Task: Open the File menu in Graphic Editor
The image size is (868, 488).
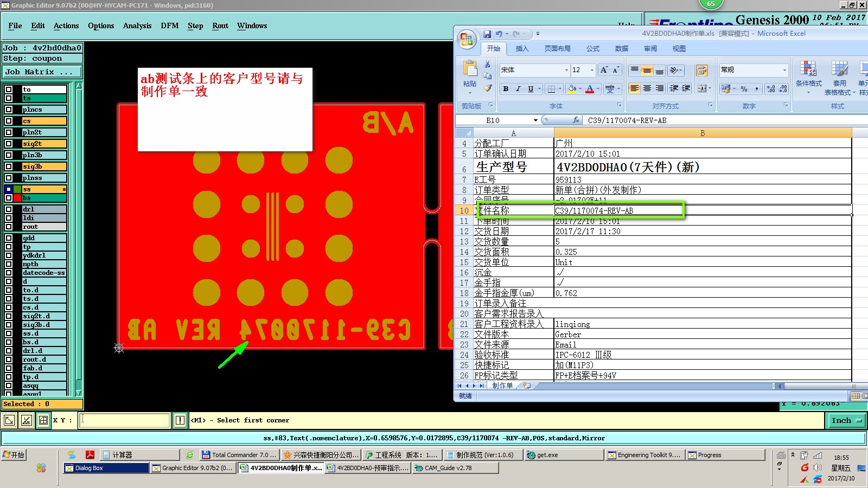Action: coord(15,25)
